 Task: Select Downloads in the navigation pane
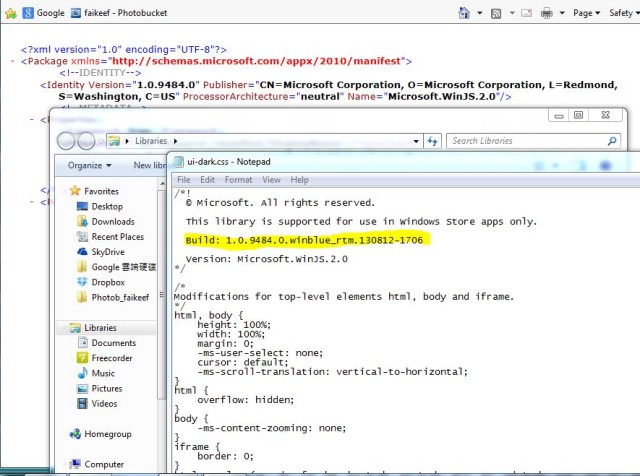pyautogui.click(x=113, y=222)
